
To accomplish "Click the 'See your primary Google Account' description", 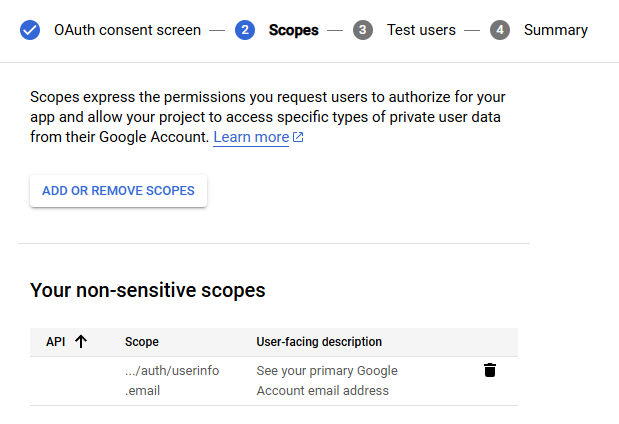I will click(x=327, y=380).
